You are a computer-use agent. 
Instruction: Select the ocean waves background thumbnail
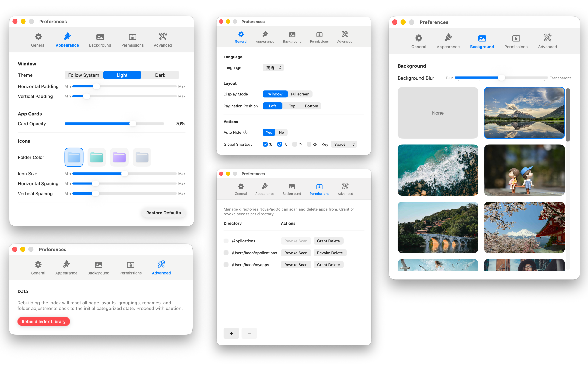point(438,170)
